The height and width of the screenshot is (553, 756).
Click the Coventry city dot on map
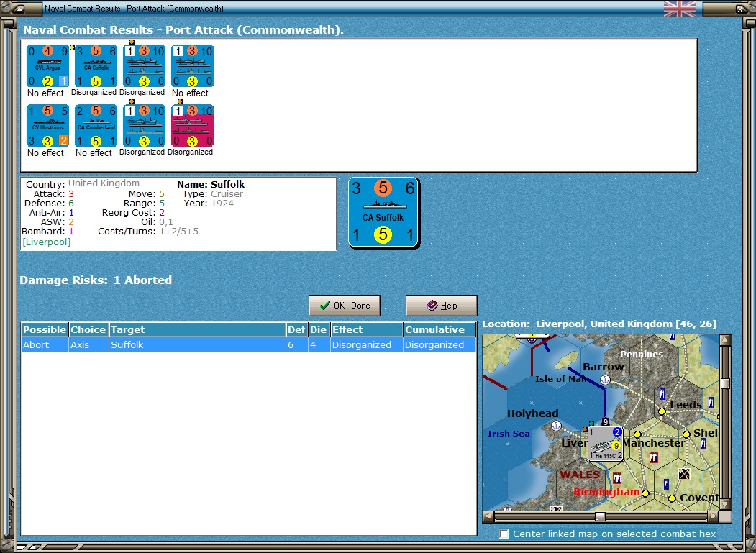click(x=672, y=498)
